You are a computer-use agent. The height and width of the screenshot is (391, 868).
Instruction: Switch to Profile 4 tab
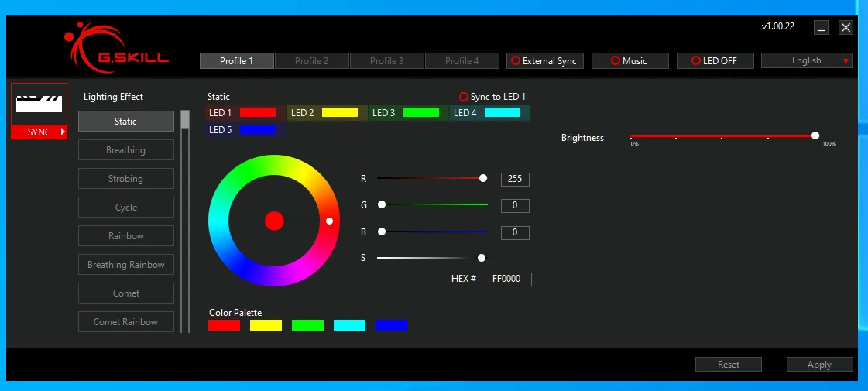462,61
